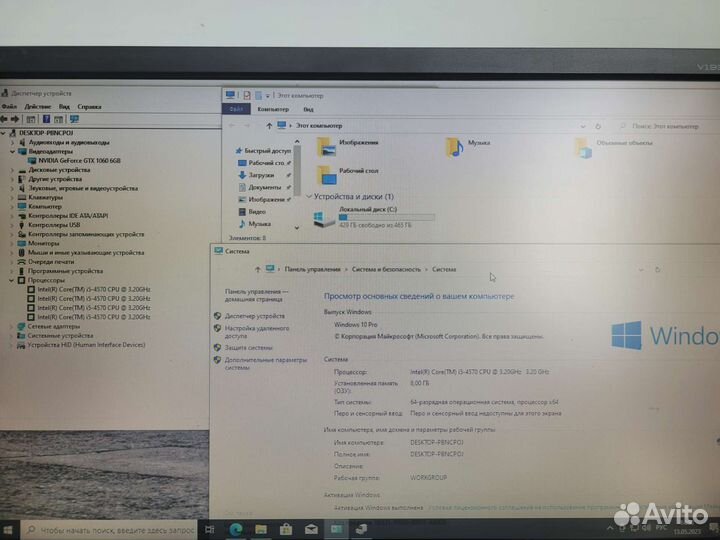Select Звуковые, игровые и видеоустройства row
This screenshot has width=720, height=540.
click(x=83, y=188)
